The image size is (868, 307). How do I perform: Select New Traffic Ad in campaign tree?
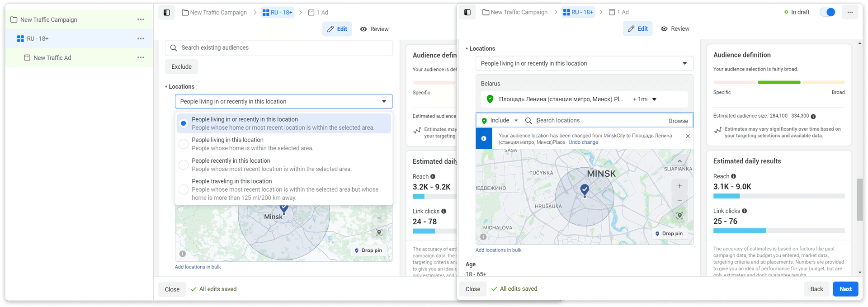(52, 58)
